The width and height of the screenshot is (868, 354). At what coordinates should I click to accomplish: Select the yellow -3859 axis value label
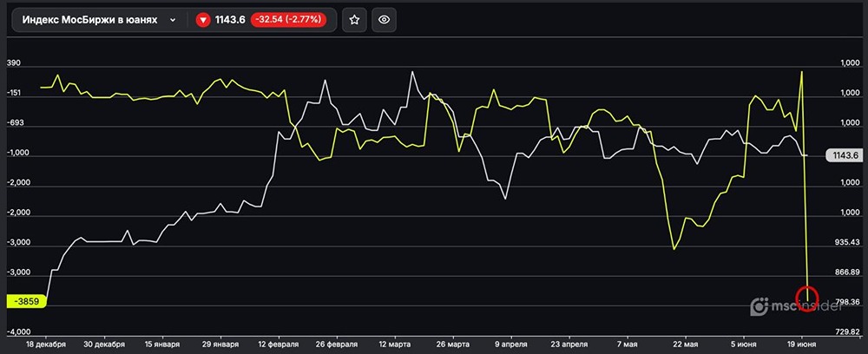(26, 301)
